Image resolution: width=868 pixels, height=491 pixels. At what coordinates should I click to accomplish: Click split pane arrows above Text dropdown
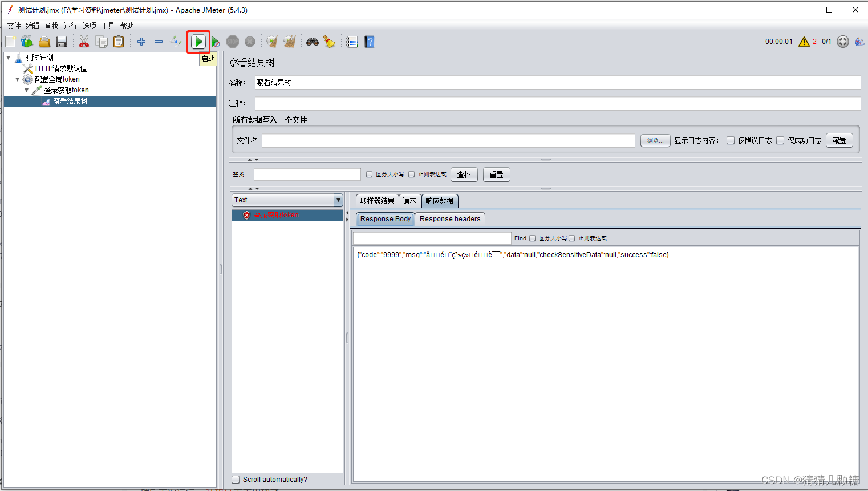pyautogui.click(x=253, y=188)
